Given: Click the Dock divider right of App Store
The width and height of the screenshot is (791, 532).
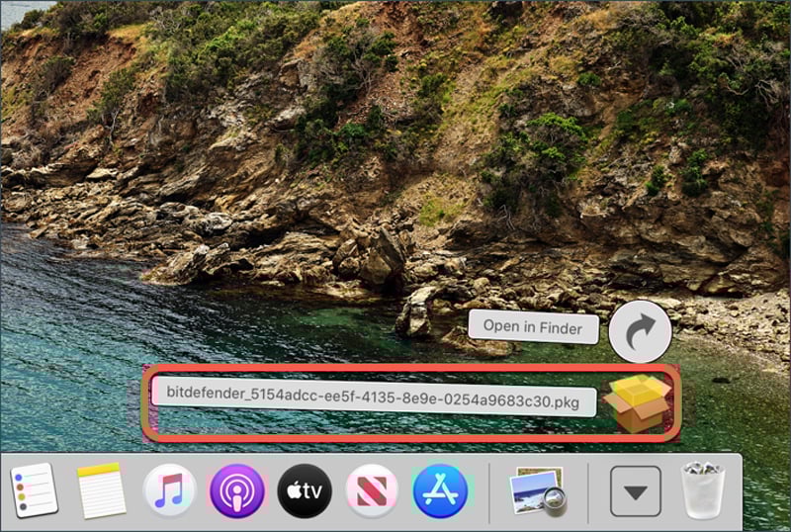Looking at the screenshot, I should tap(489, 491).
